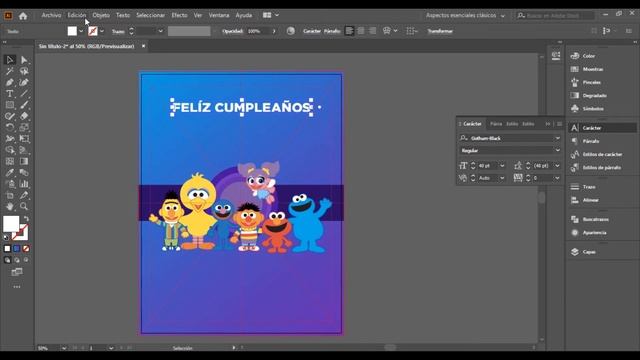Screen dimensions: 640x360
Task: Reset default fill and stroke icon
Action: coord(6,237)
